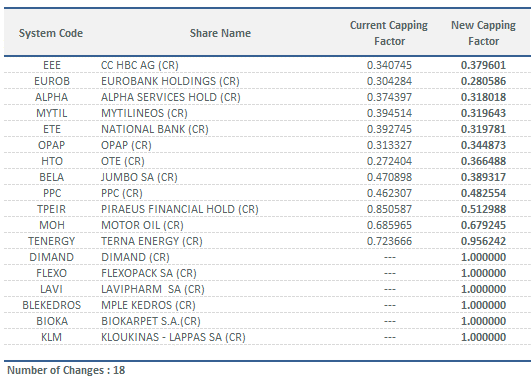The height and width of the screenshot is (378, 531).
Task: Select MYTILINEOS current capping factor 0.394514
Action: 389,113
